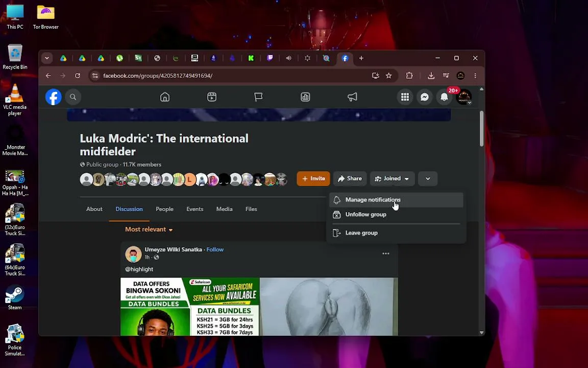588x368 pixels.
Task: Open the account profile picture menu
Action: click(x=464, y=97)
